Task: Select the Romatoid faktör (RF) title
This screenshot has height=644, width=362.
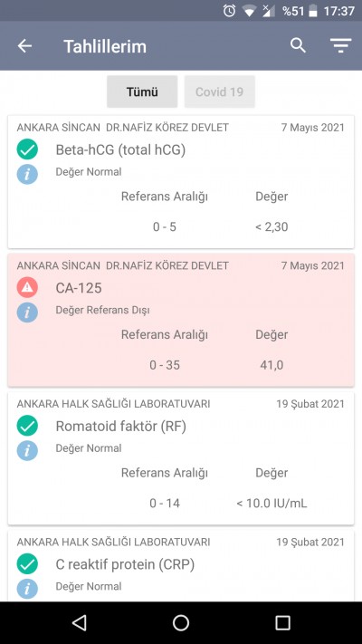Action: click(x=121, y=427)
